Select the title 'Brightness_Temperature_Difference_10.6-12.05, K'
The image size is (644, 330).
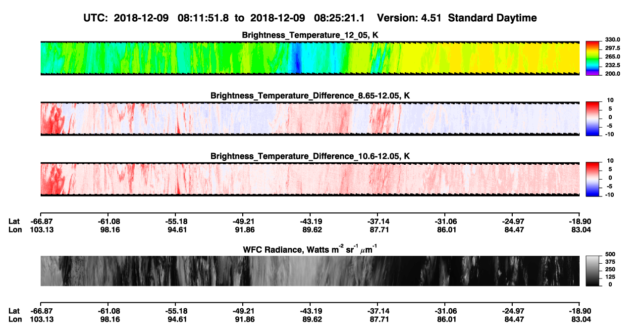[310, 156]
